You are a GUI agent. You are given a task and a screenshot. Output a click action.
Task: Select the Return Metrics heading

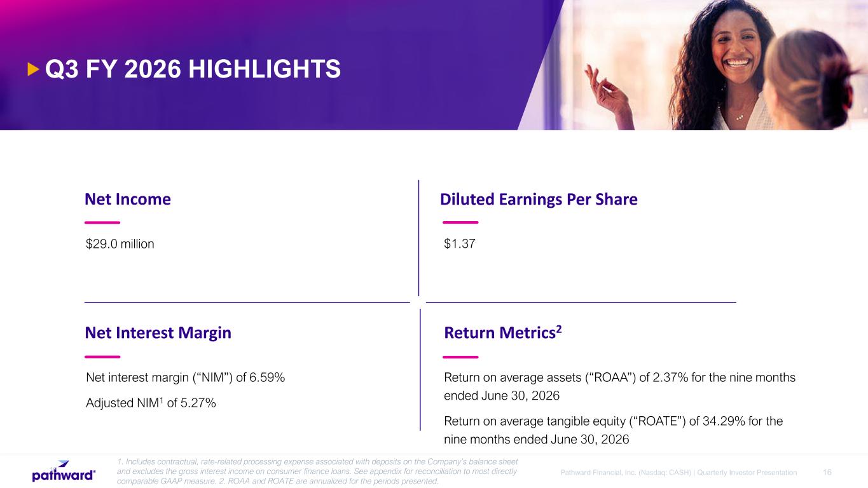(x=503, y=332)
